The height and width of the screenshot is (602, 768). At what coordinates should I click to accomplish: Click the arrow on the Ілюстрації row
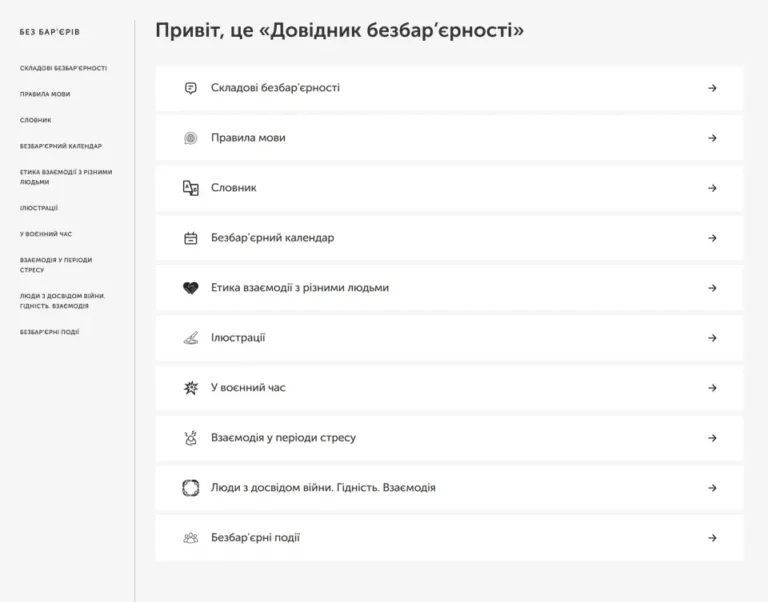[712, 338]
